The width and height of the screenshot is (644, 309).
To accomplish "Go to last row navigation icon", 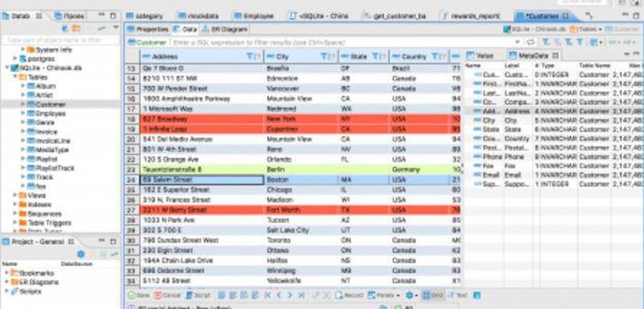I will (x=301, y=295).
